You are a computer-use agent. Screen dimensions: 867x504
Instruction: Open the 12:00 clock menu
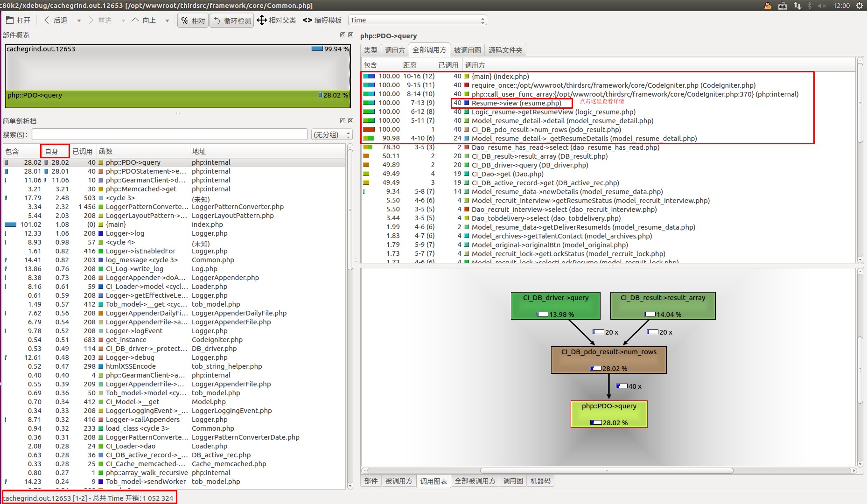point(841,6)
